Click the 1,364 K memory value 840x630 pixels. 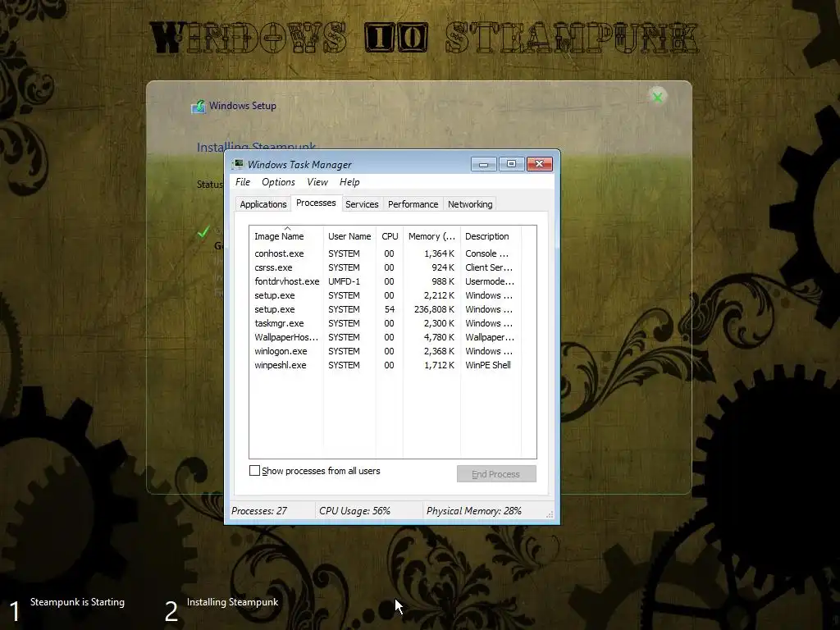(x=439, y=253)
